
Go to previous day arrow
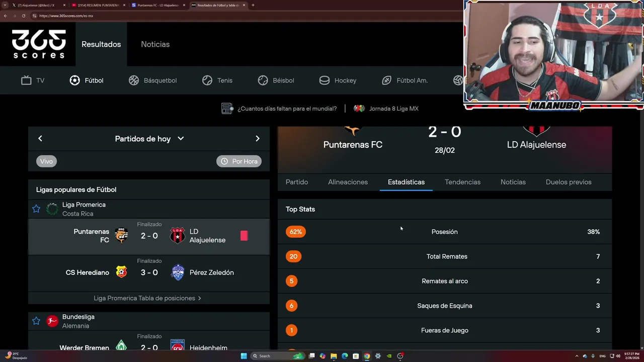click(x=40, y=139)
